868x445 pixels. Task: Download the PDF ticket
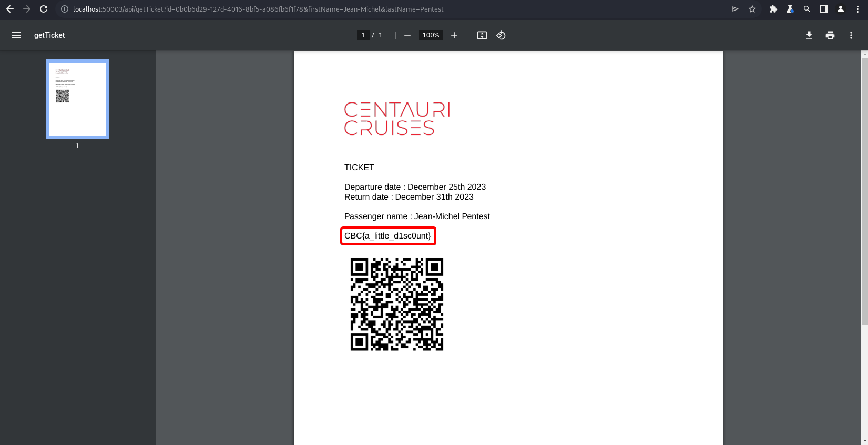click(x=809, y=35)
